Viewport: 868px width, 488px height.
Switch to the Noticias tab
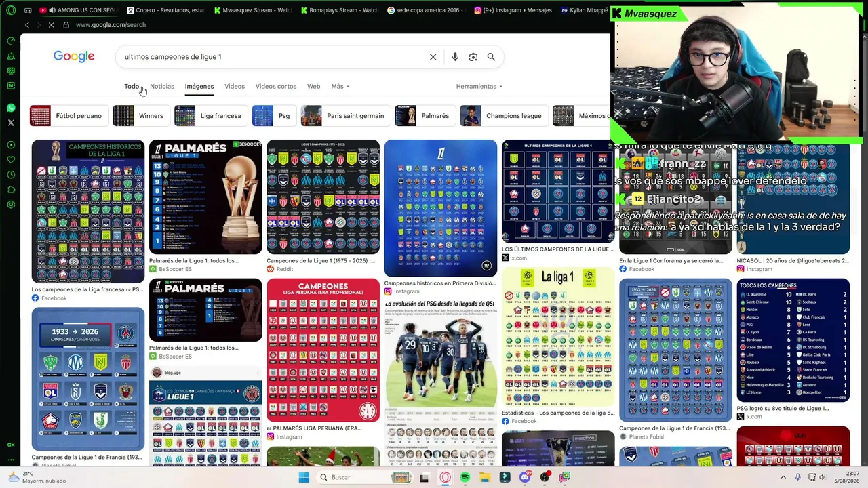click(162, 87)
